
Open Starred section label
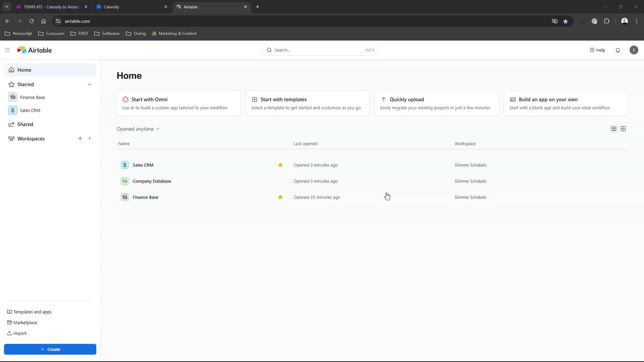[26, 84]
